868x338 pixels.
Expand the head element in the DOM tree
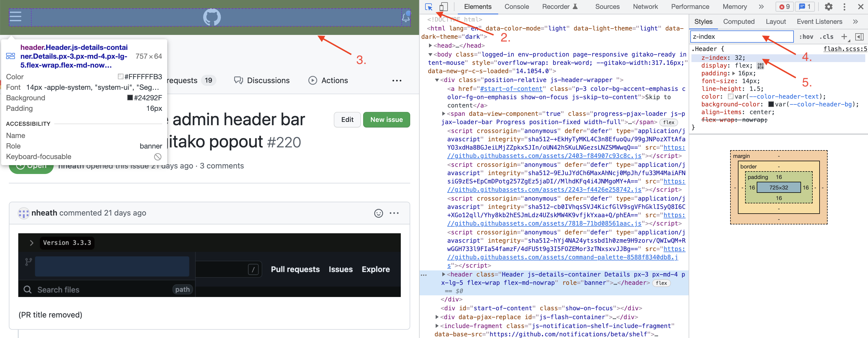click(431, 45)
